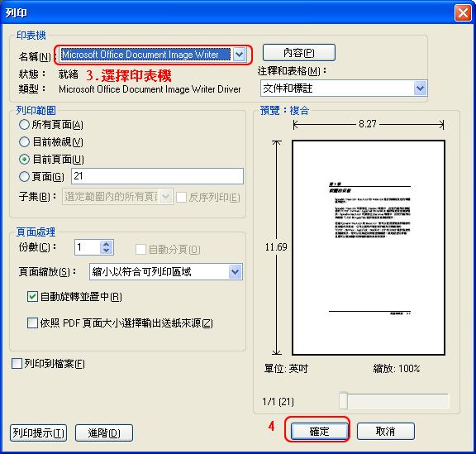Click the 縮放: 100% text
This screenshot has height=454, width=476.
(397, 369)
